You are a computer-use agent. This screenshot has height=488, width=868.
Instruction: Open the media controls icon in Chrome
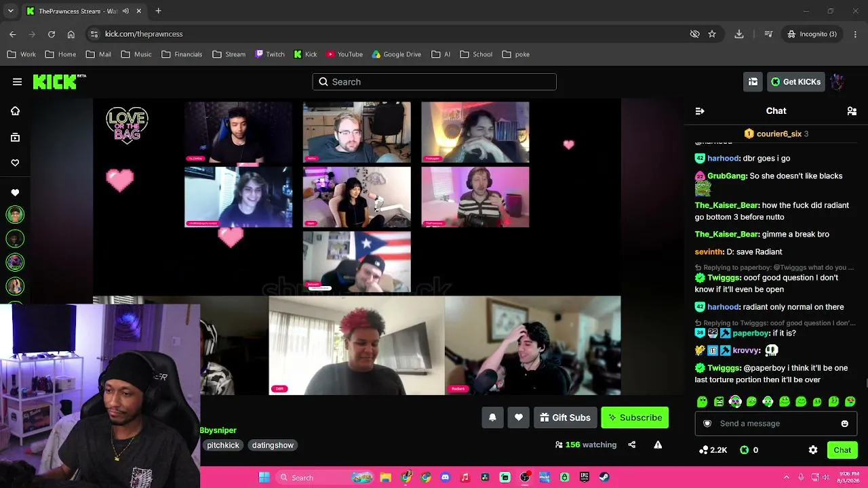coord(768,34)
